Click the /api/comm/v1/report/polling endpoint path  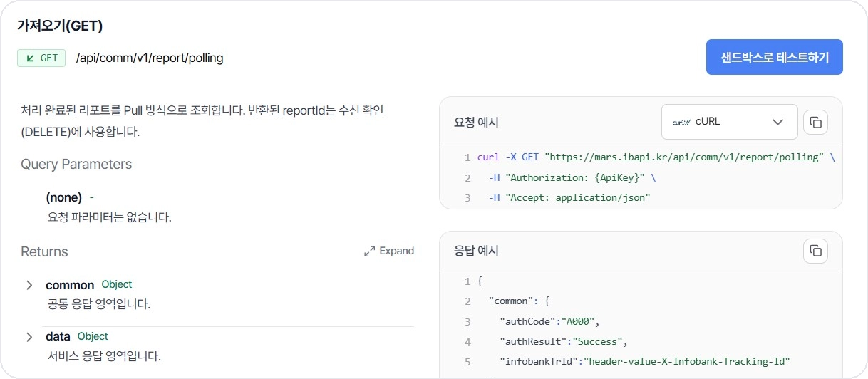[150, 58]
